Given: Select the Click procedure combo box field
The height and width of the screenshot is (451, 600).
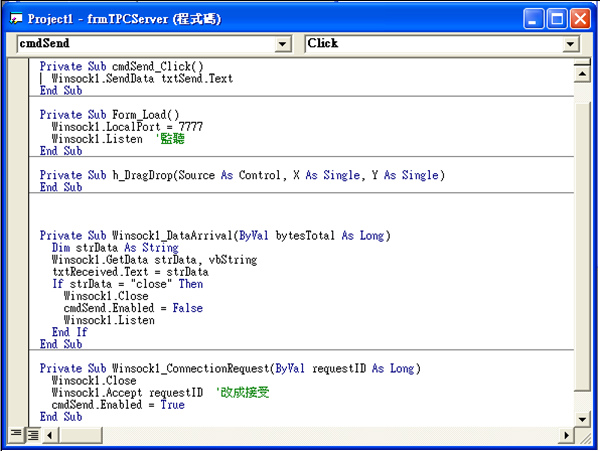Looking at the screenshot, I should (x=442, y=44).
